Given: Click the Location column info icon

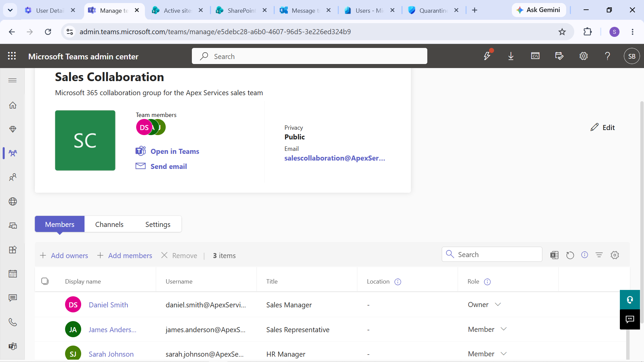Looking at the screenshot, I should click(x=398, y=282).
